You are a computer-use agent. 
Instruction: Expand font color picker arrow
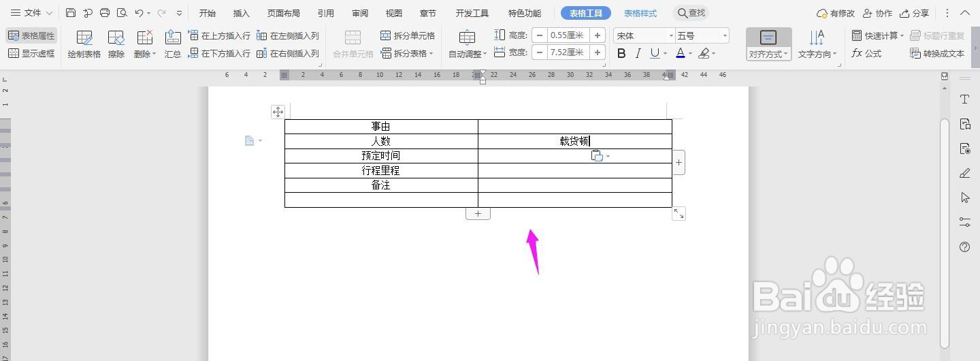pos(691,54)
